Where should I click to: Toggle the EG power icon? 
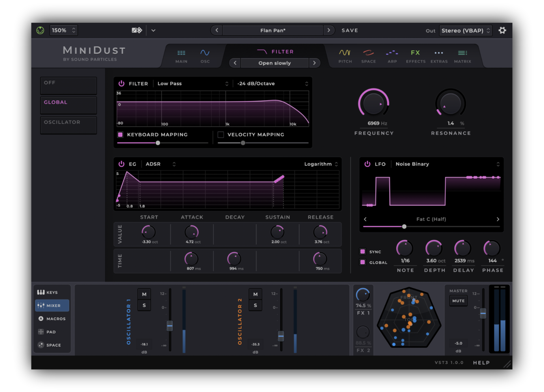(121, 164)
